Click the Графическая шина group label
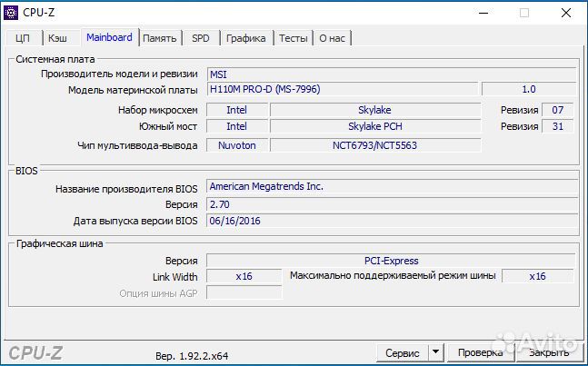The image size is (588, 366). (x=59, y=243)
